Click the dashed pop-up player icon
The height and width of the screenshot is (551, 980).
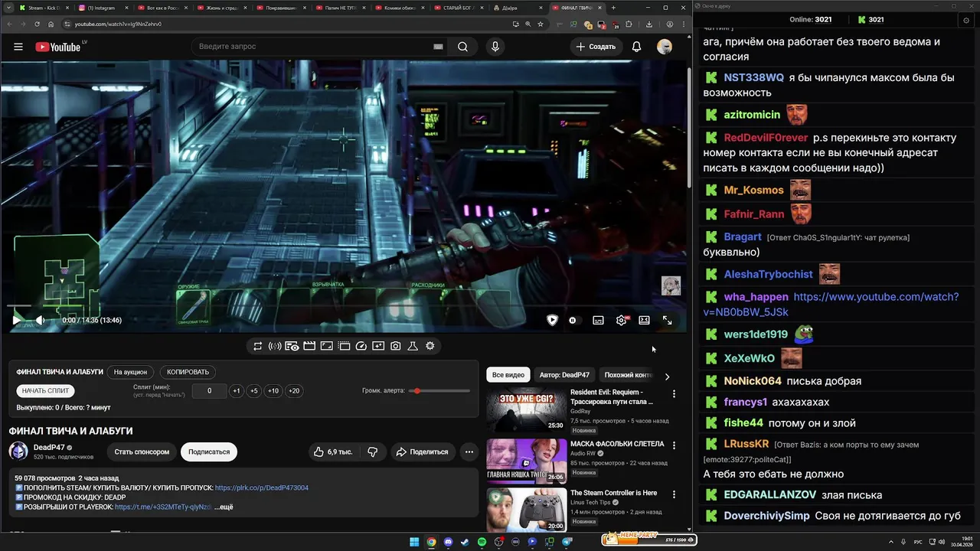pyautogui.click(x=344, y=346)
